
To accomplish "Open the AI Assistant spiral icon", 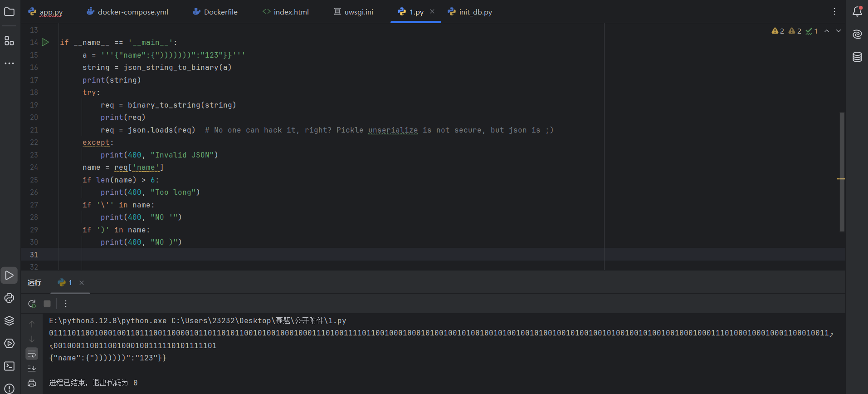I will click(x=857, y=34).
